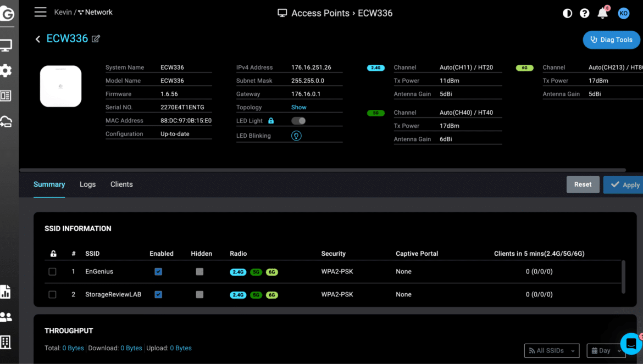Viewport: 643px width, 364px height.
Task: Blink the LED using the bulb icon
Action: point(296,136)
